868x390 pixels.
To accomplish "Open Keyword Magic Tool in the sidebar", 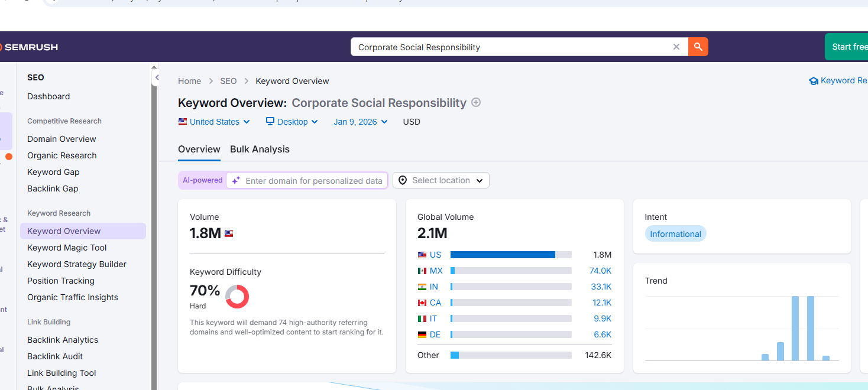I will pyautogui.click(x=67, y=248).
